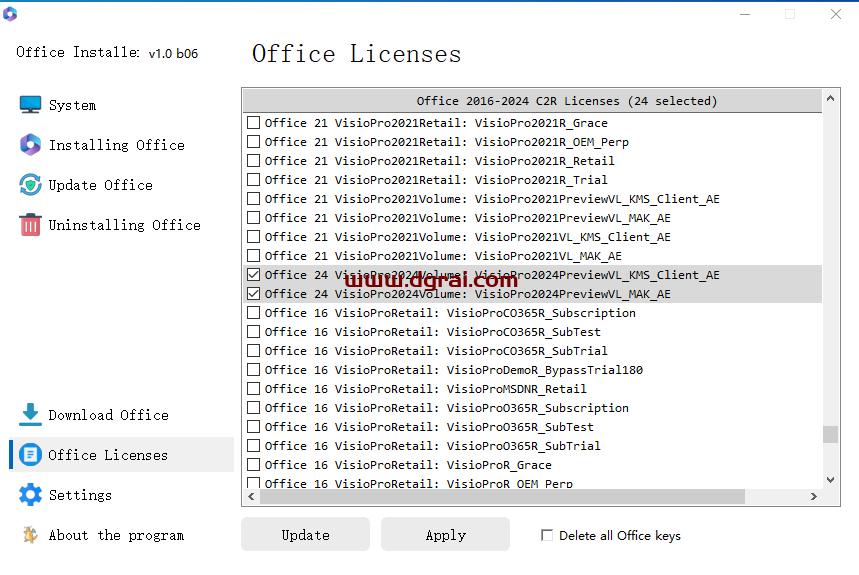
Task: Click the Update button
Action: tap(305, 534)
